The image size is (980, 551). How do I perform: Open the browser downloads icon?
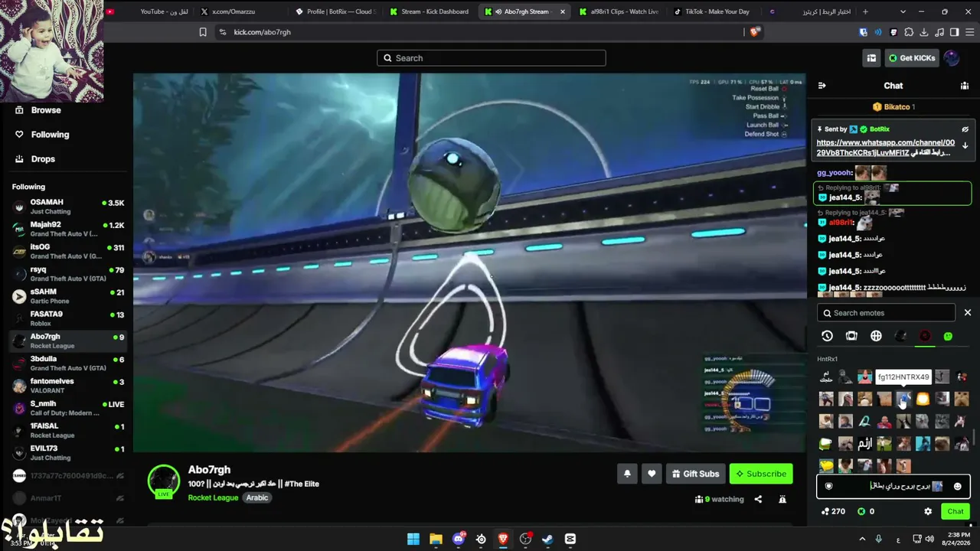[x=924, y=32]
